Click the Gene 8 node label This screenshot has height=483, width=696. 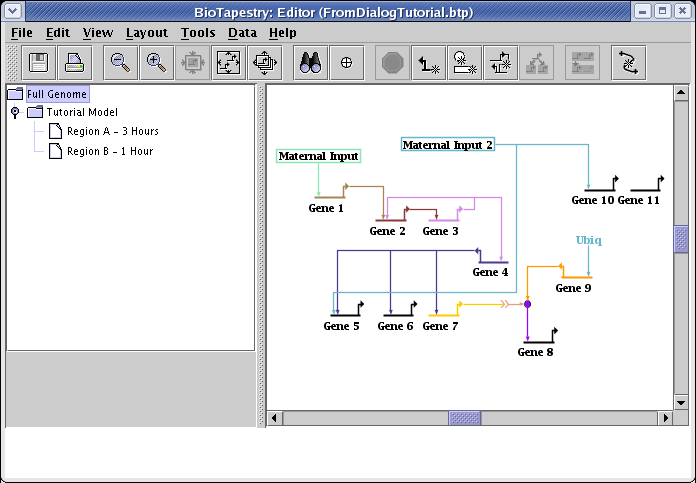(x=535, y=352)
